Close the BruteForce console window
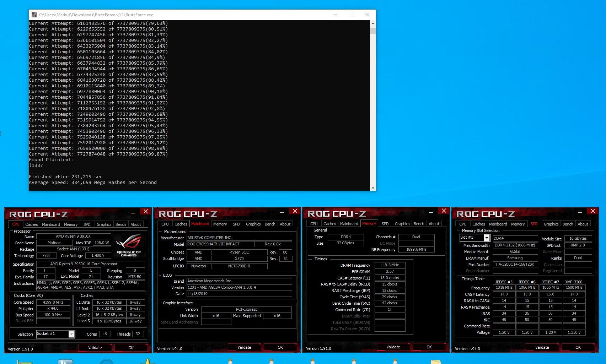Image resolution: width=606 pixels, height=364 pixels. click(368, 15)
